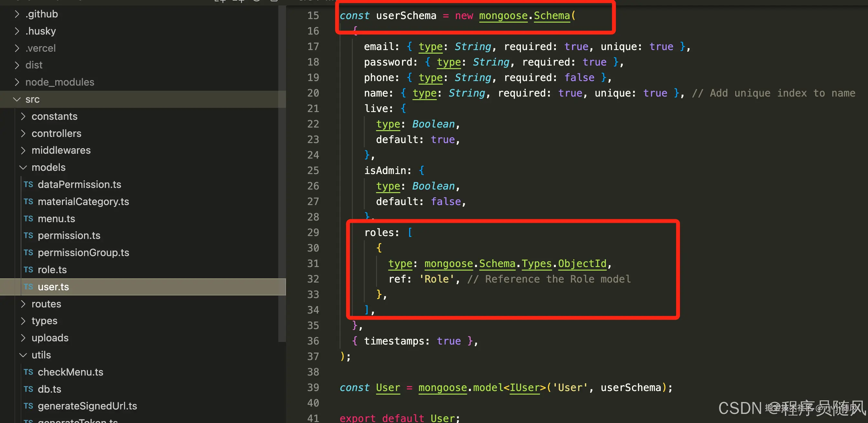Click the TS icon beside checkMenu.ts
Image resolution: width=868 pixels, height=423 pixels.
coord(28,372)
